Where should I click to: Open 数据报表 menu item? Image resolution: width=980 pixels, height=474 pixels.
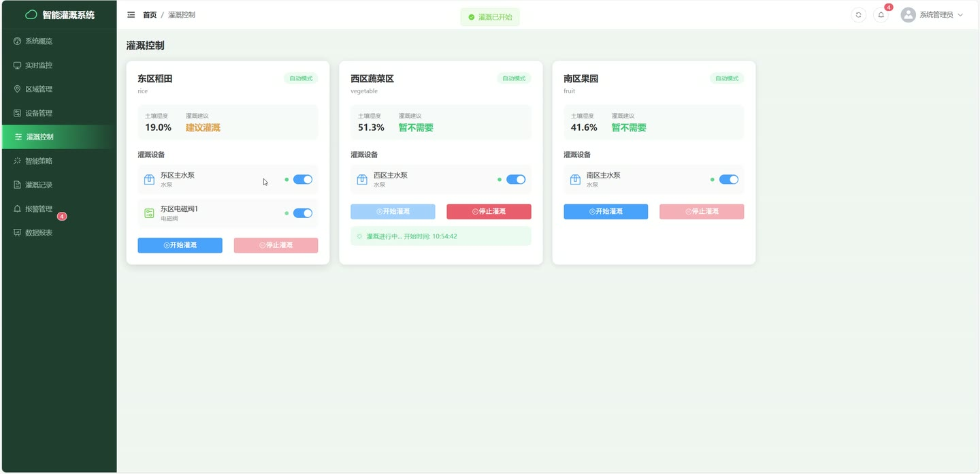click(x=59, y=232)
